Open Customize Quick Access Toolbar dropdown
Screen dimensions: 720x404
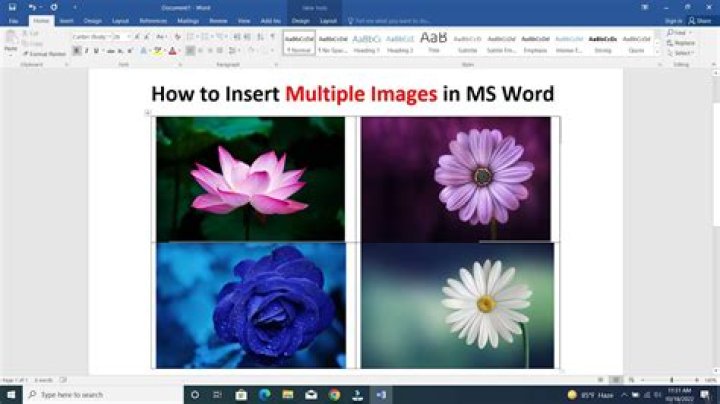tap(75, 7)
